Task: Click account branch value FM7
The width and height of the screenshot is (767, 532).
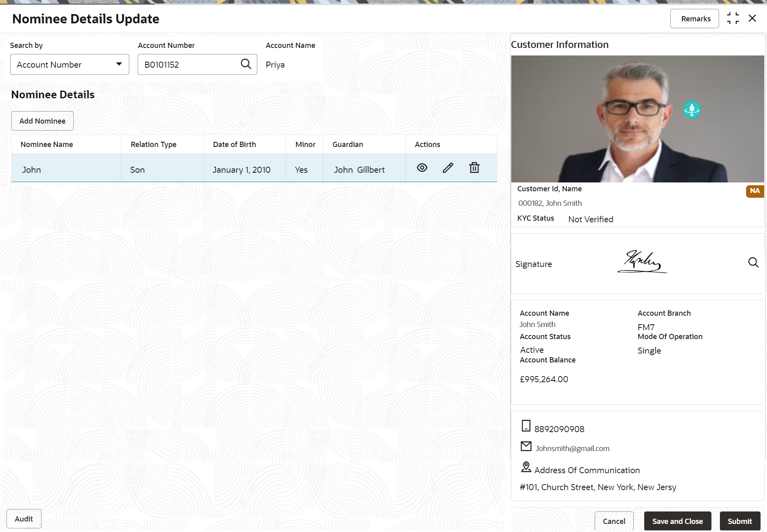Action: [646, 327]
